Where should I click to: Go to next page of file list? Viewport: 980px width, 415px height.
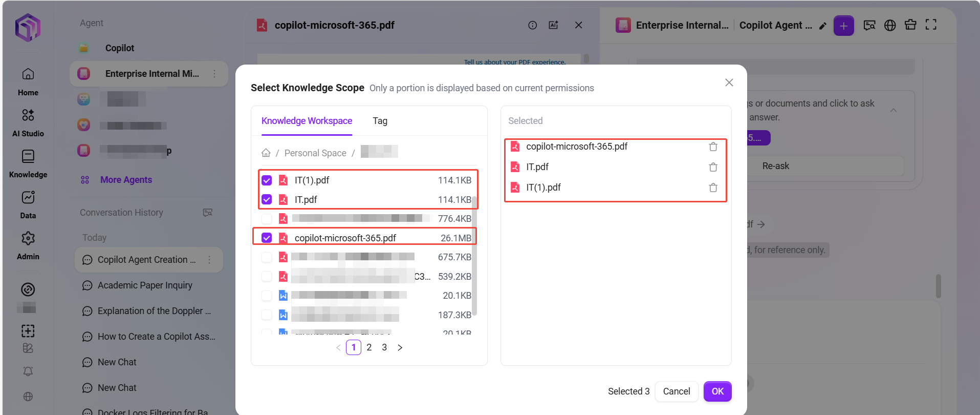click(400, 347)
